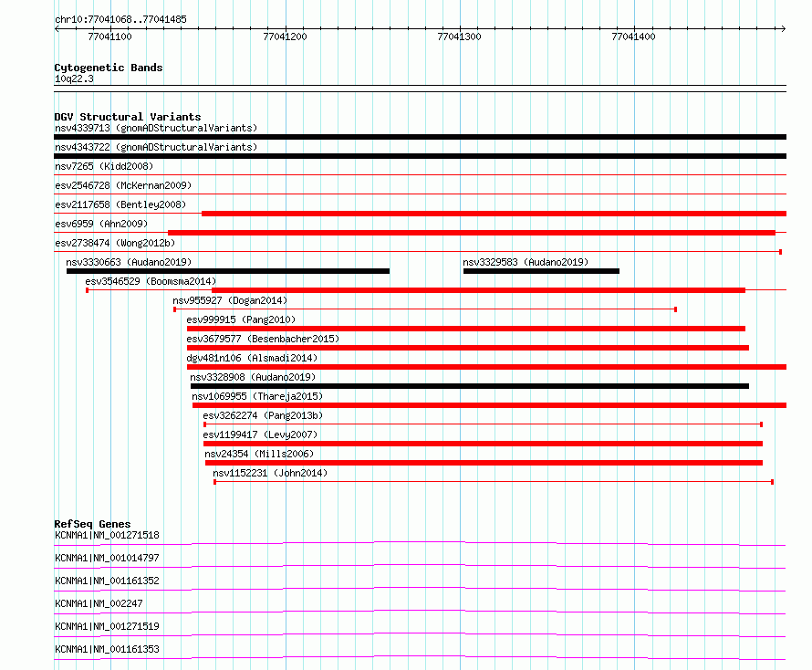Click the black bar of nsv3330663
Image resolution: width=812 pixels, height=670 pixels.
point(228,271)
